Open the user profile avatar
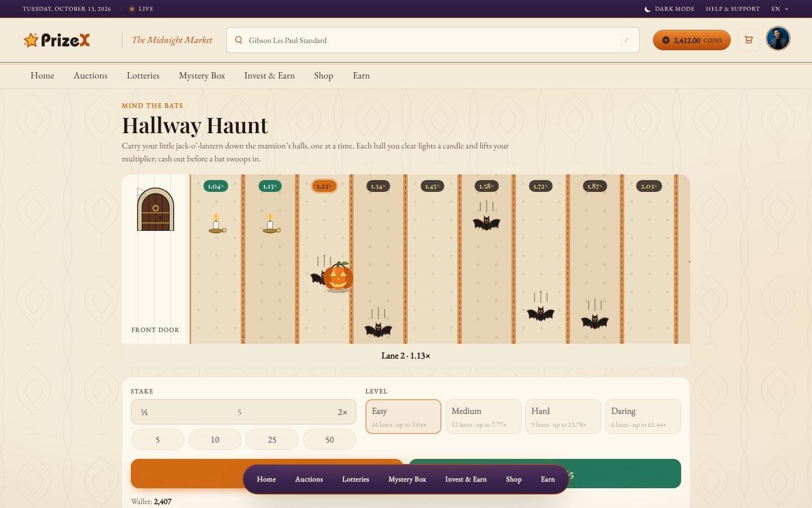 [778, 39]
